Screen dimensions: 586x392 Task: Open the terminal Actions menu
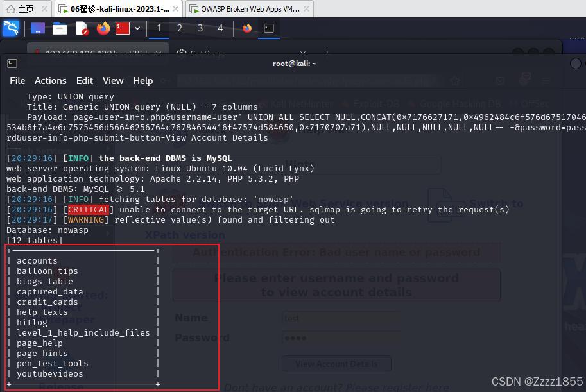point(51,81)
